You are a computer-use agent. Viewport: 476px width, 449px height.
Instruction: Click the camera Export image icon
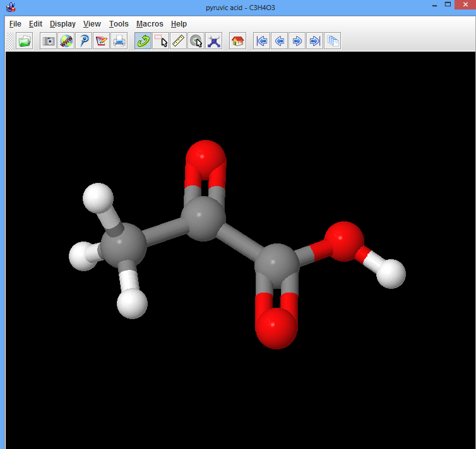click(49, 42)
